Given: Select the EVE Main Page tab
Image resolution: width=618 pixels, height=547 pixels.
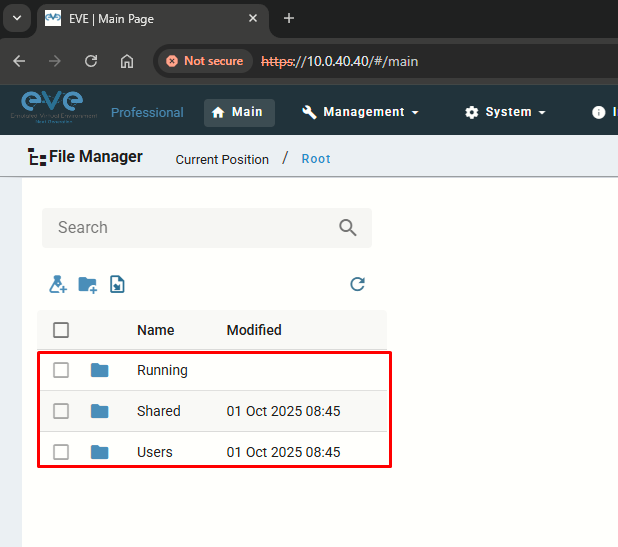Looking at the screenshot, I should click(152, 19).
